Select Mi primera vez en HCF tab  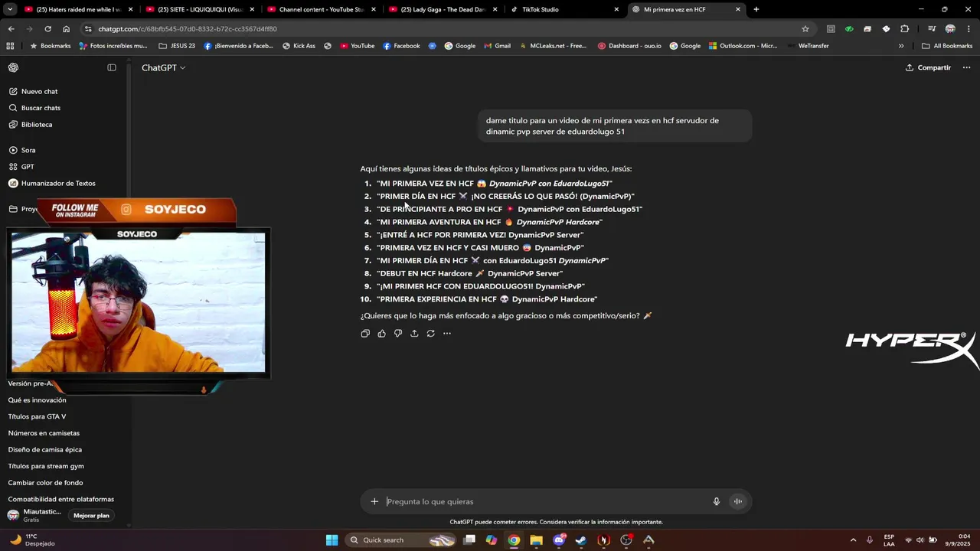pyautogui.click(x=686, y=9)
